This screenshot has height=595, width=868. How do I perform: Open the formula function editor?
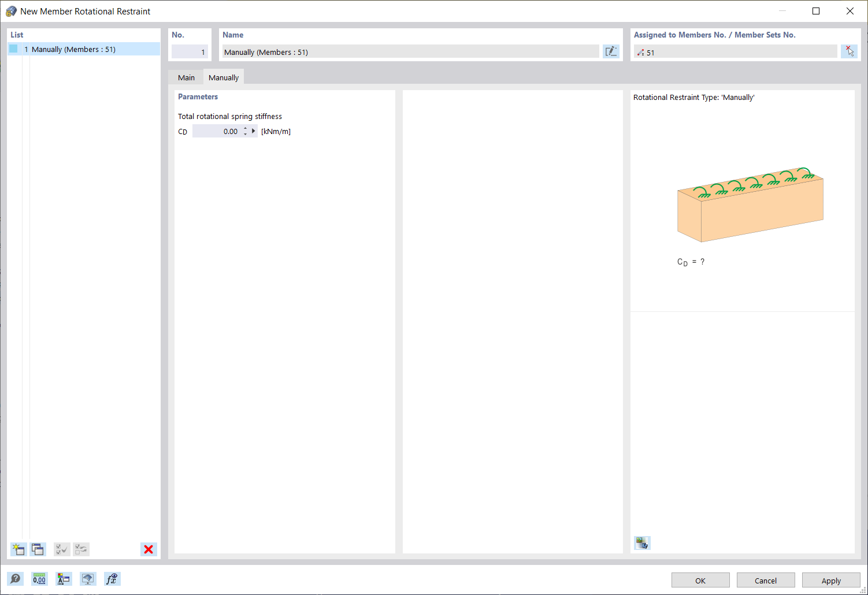click(112, 579)
